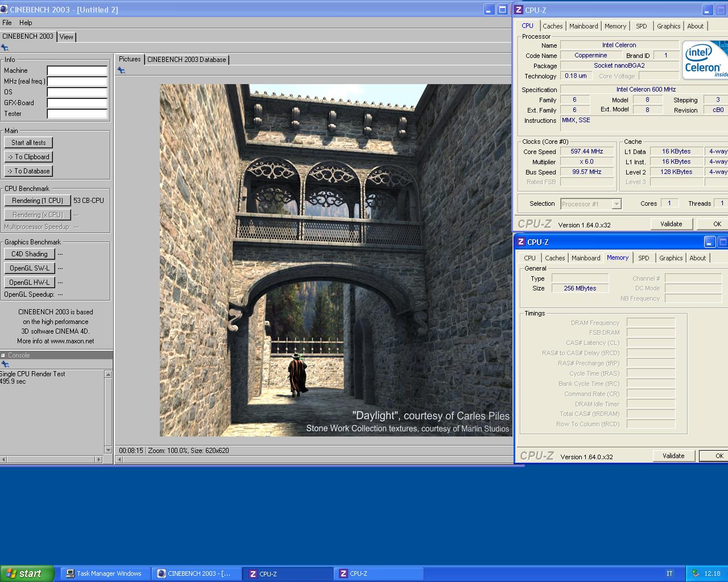Click console scrollbar down arrow
Viewport: 728px width, 582px height.
pyautogui.click(x=108, y=450)
